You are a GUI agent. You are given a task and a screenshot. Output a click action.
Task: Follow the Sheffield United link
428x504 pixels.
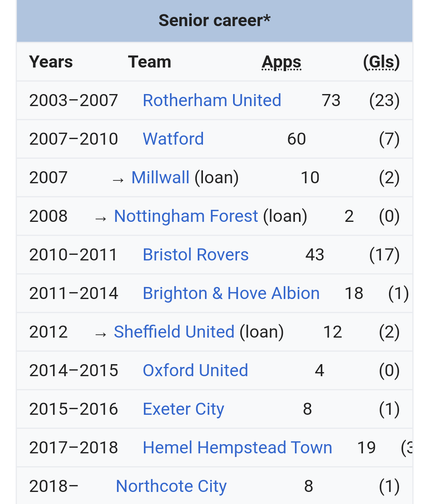(x=174, y=332)
